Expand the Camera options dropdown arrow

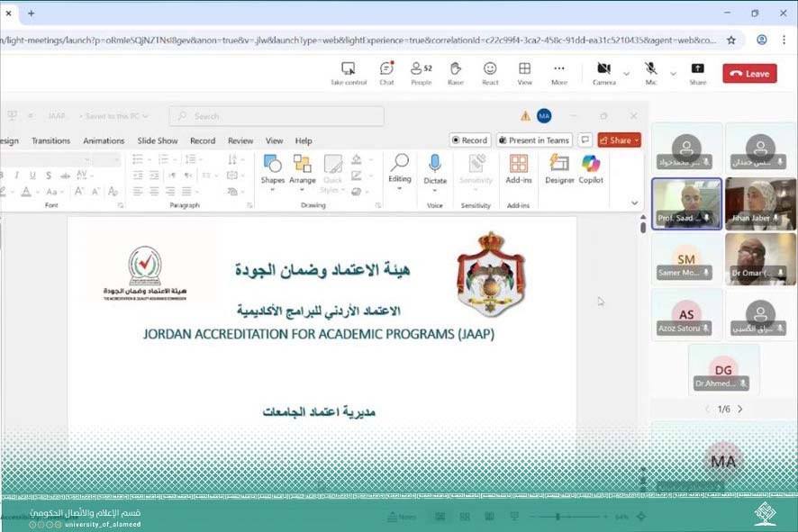[x=626, y=73]
